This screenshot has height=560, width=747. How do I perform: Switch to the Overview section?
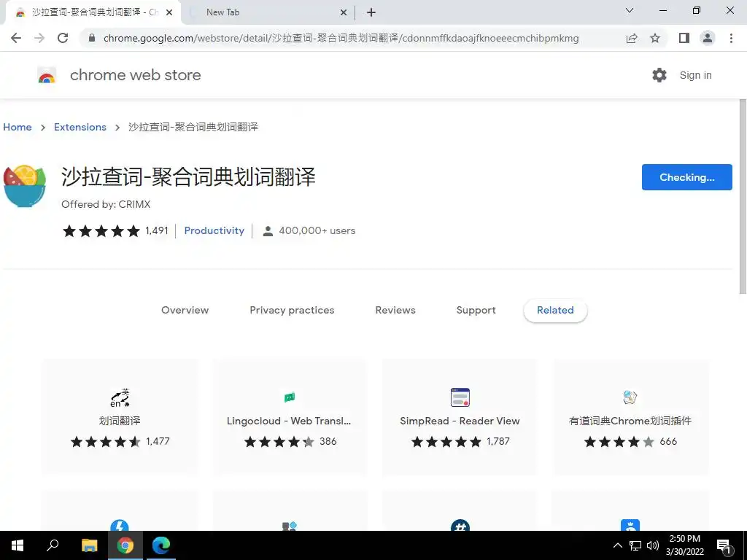tap(185, 310)
